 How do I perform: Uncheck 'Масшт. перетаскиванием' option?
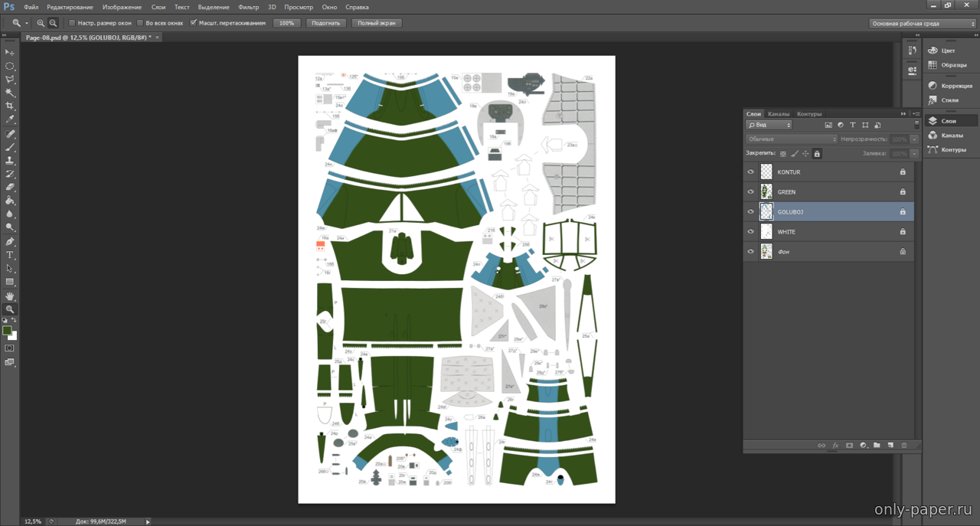[194, 23]
